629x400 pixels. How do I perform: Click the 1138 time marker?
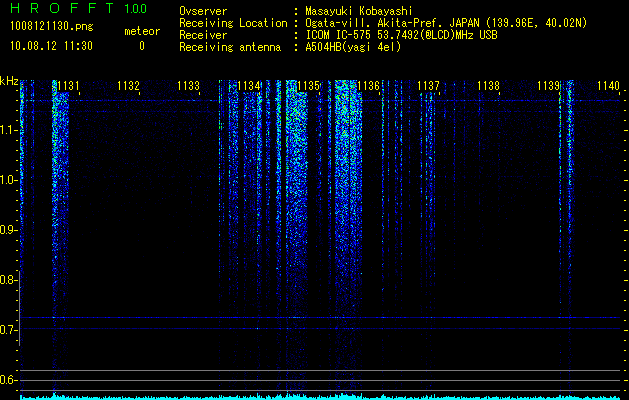click(x=489, y=86)
